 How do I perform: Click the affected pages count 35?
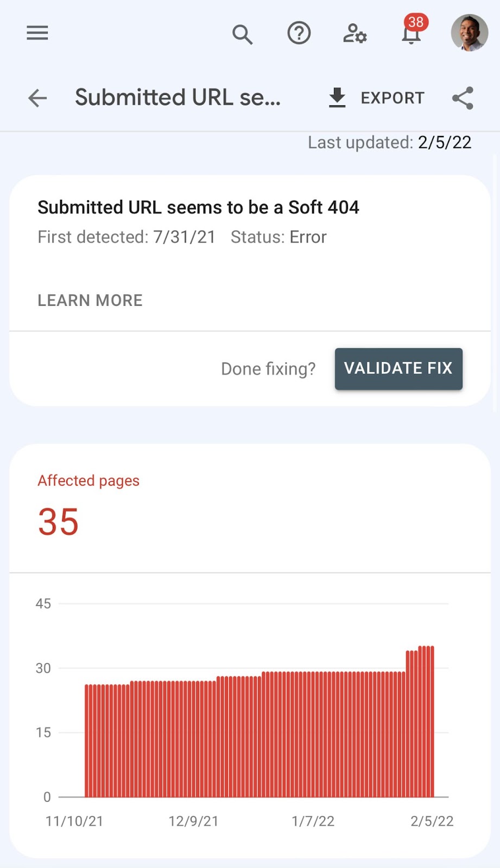coord(59,522)
